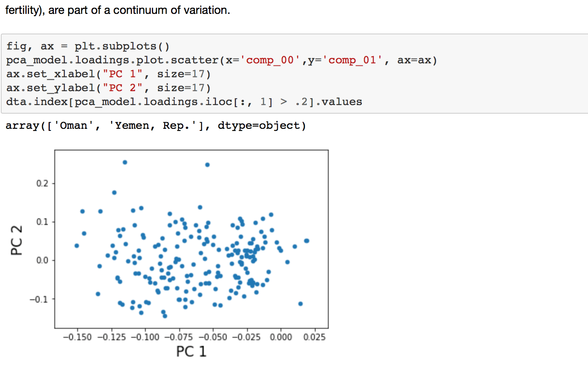Click dtype=object in the cell output
This screenshot has height=368, width=588.
pos(259,126)
